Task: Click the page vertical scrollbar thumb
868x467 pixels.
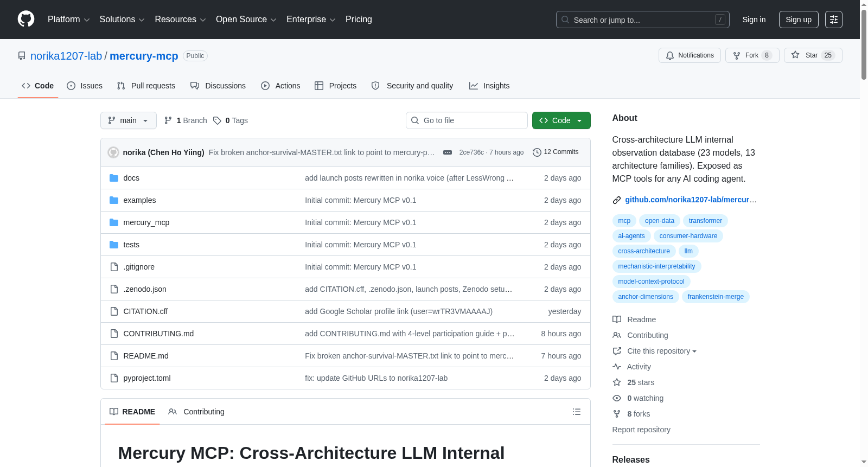Action: pyautogui.click(x=864, y=44)
